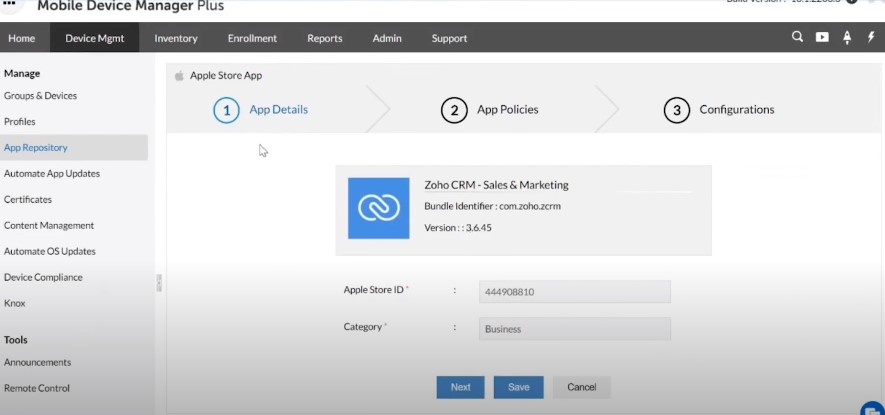Open the search icon in top bar
885x415 pixels.
pos(797,37)
